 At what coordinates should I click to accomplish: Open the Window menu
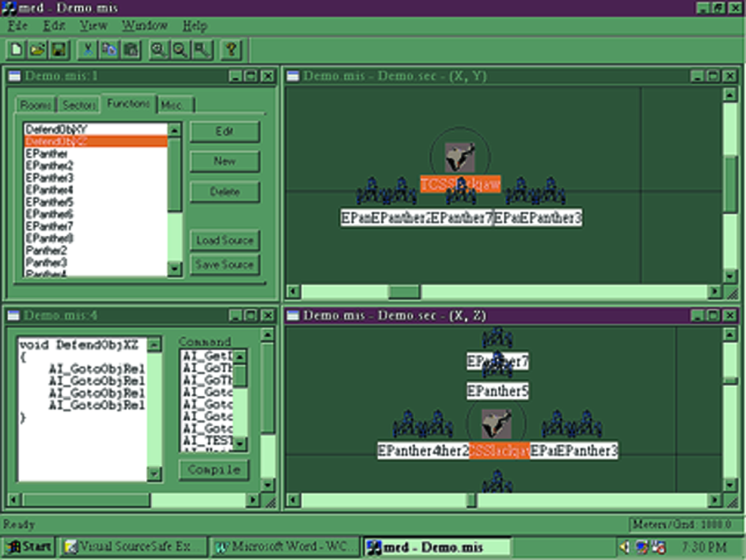(x=145, y=26)
